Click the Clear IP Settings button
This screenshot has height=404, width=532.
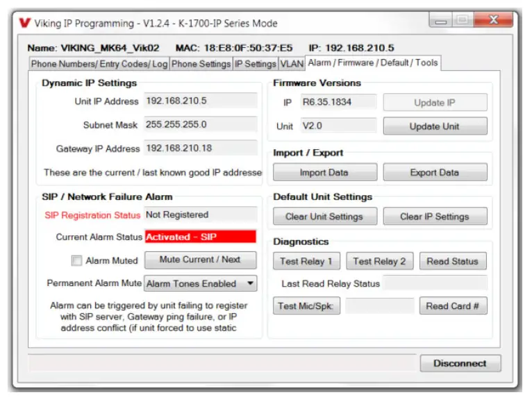tap(435, 217)
